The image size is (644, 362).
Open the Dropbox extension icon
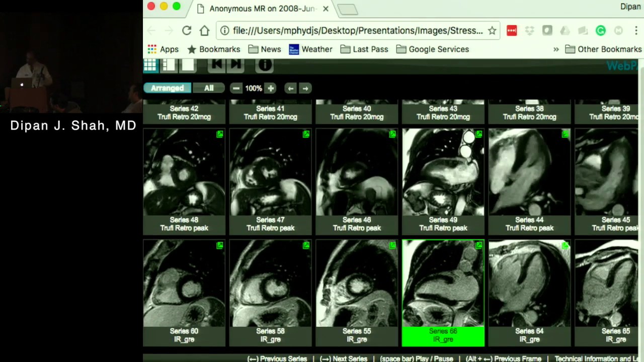pos(529,31)
